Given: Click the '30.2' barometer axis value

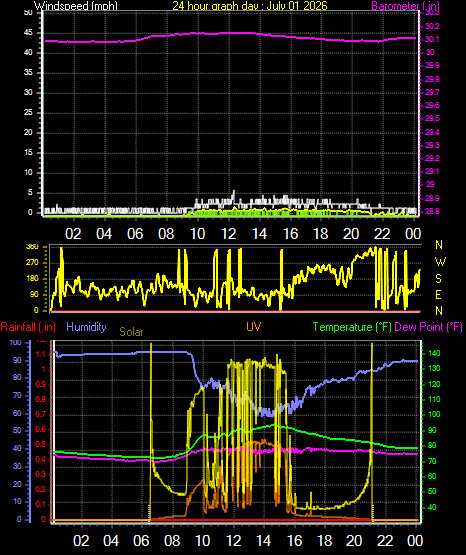Looking at the screenshot, I should click(432, 26).
